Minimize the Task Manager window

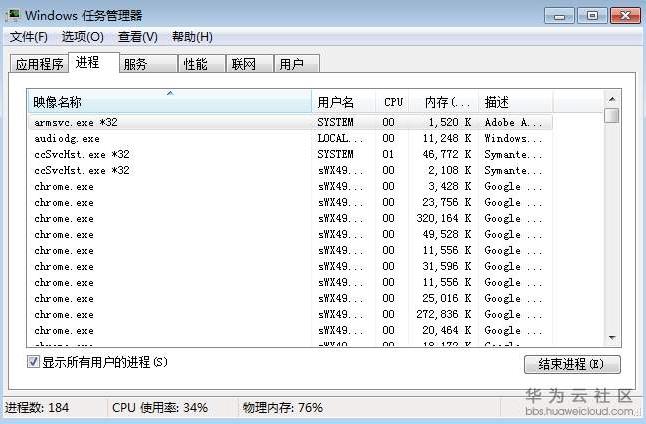(x=559, y=16)
